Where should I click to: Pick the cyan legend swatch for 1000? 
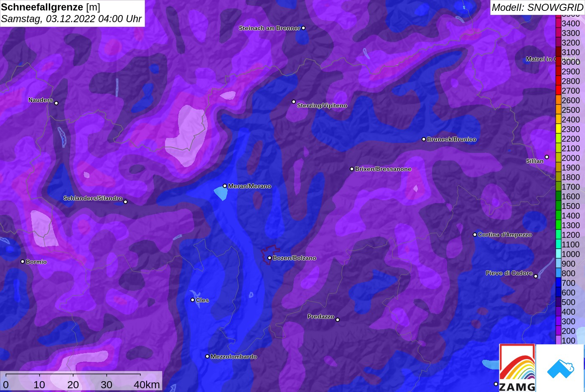[558, 254]
